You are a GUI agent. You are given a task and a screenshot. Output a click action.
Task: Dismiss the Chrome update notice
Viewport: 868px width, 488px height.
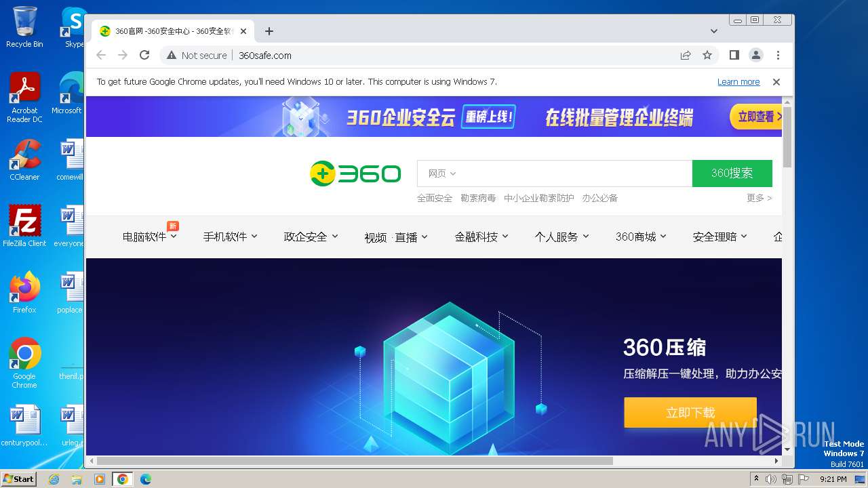click(776, 81)
